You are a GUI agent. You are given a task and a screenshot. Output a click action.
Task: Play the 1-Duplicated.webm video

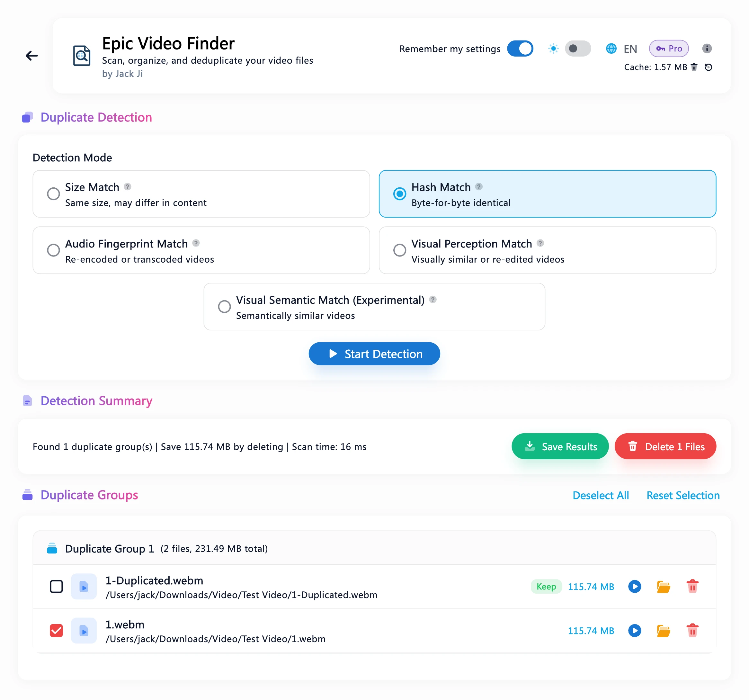tap(635, 587)
